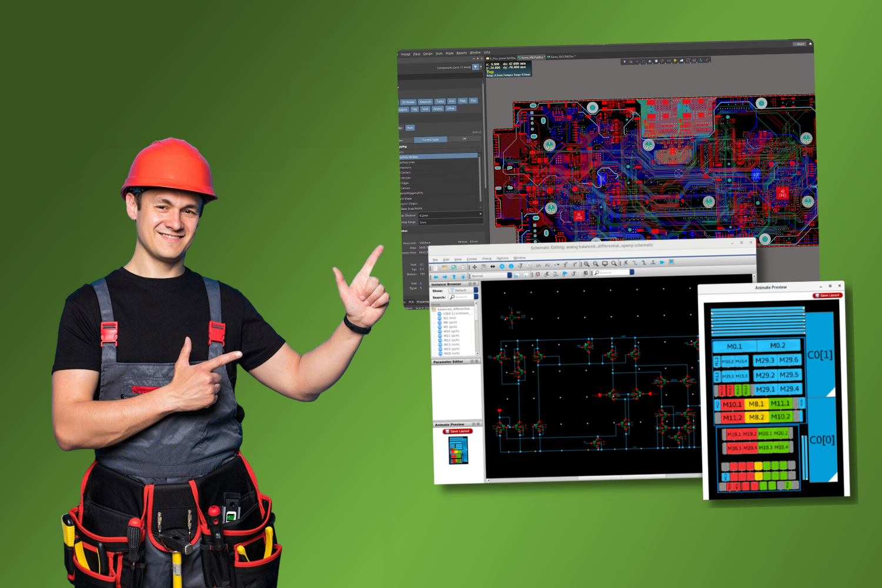Click the blue cancel X icon in schematic toolbar
This screenshot has width=882, height=588.
(502, 266)
